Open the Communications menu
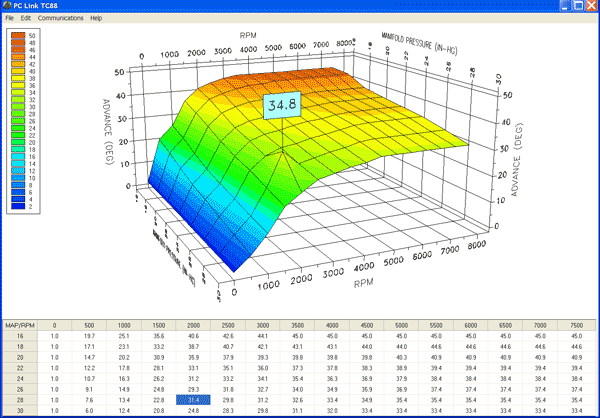 pyautogui.click(x=60, y=18)
